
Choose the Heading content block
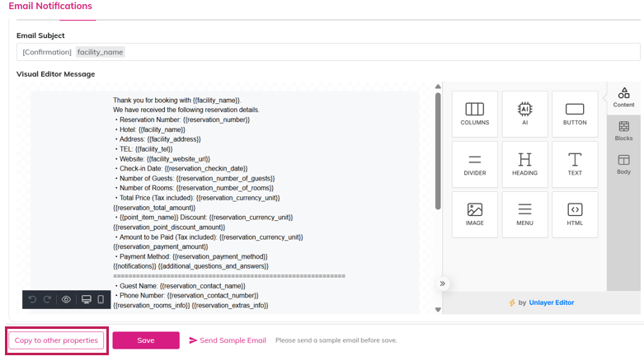[524, 165]
